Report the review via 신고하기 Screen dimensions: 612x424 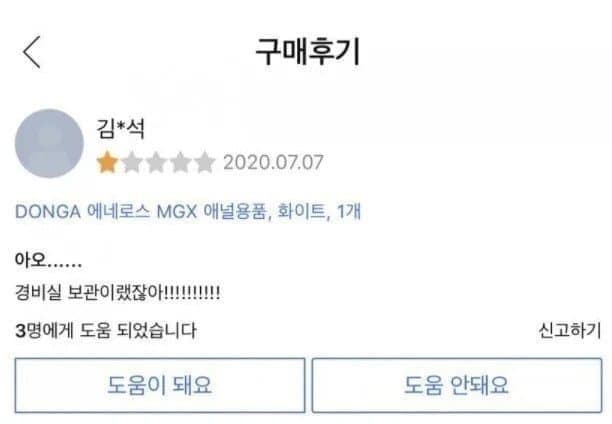[569, 330]
